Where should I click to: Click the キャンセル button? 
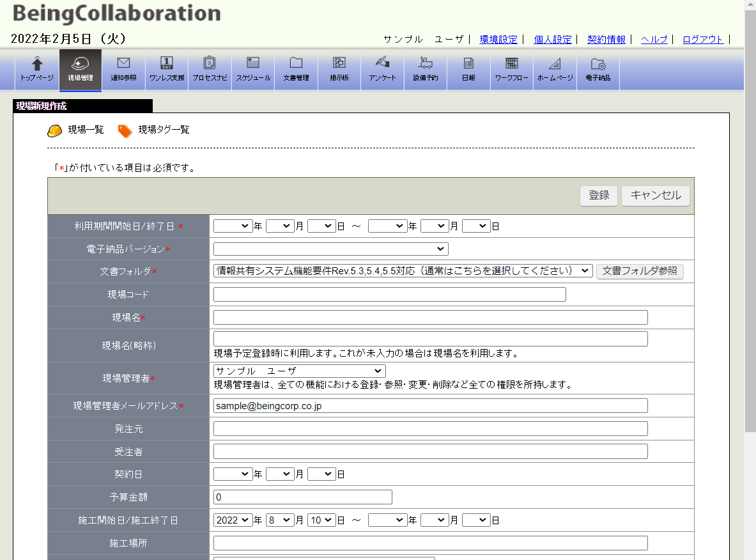pos(656,196)
